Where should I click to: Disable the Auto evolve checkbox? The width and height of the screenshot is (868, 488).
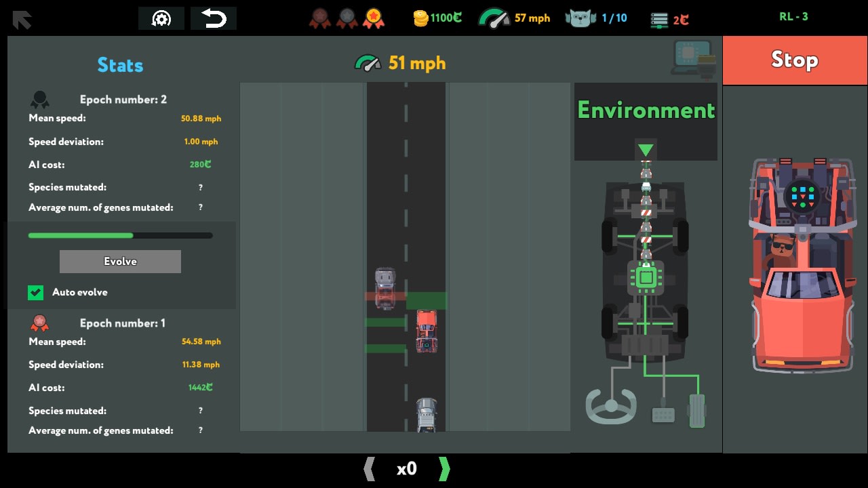(35, 292)
